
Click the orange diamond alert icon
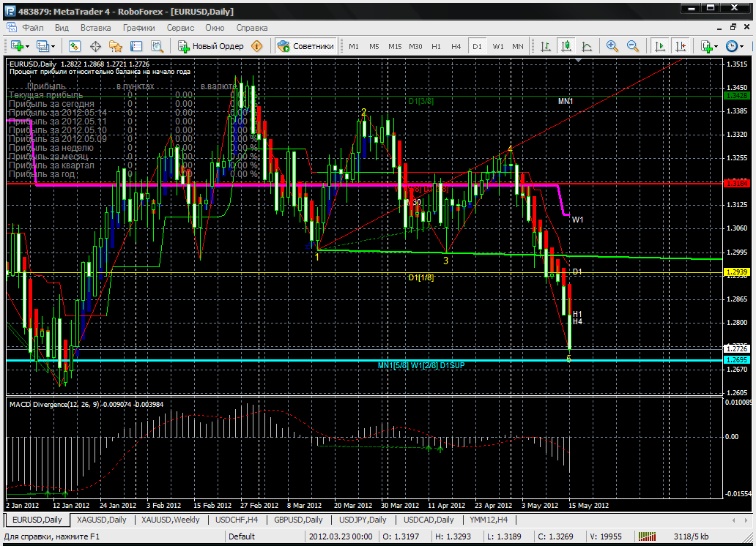pos(257,46)
